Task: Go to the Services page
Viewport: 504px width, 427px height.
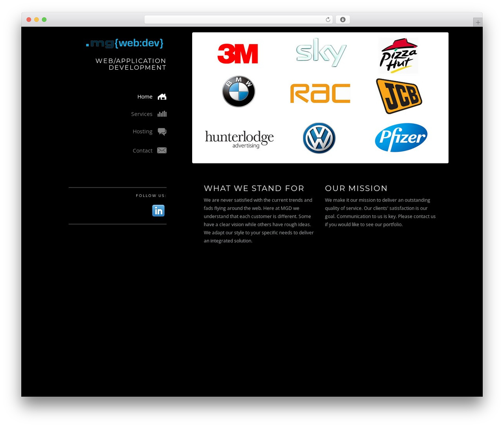Action: coord(142,114)
